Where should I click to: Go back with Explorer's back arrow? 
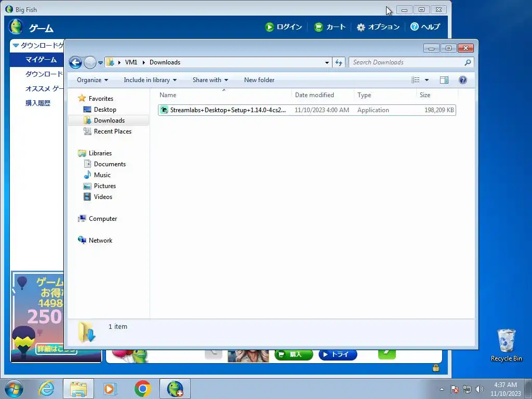pos(75,62)
